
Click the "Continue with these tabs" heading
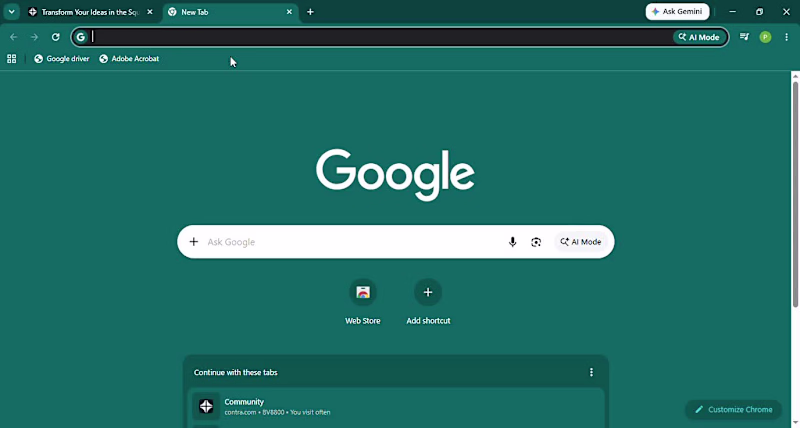click(x=236, y=372)
